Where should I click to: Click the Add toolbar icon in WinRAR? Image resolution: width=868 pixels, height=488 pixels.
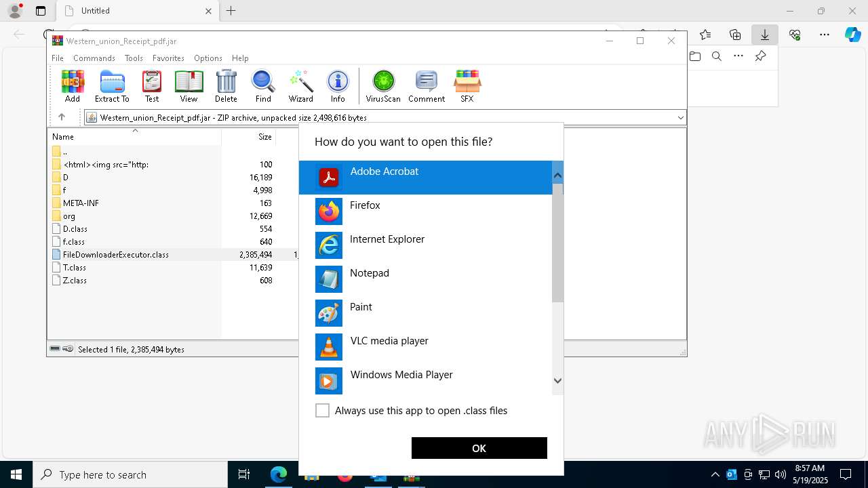[73, 86]
